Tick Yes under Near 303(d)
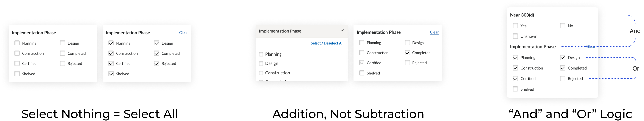 click(515, 26)
